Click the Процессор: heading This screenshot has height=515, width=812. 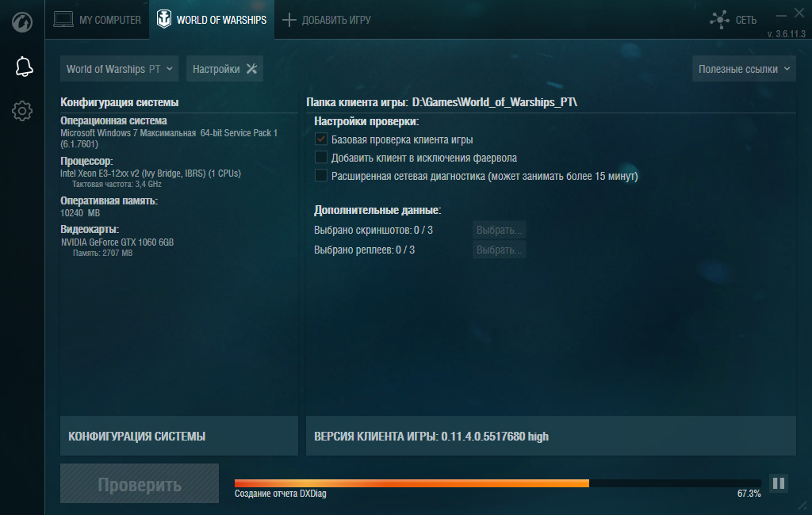pyautogui.click(x=86, y=161)
